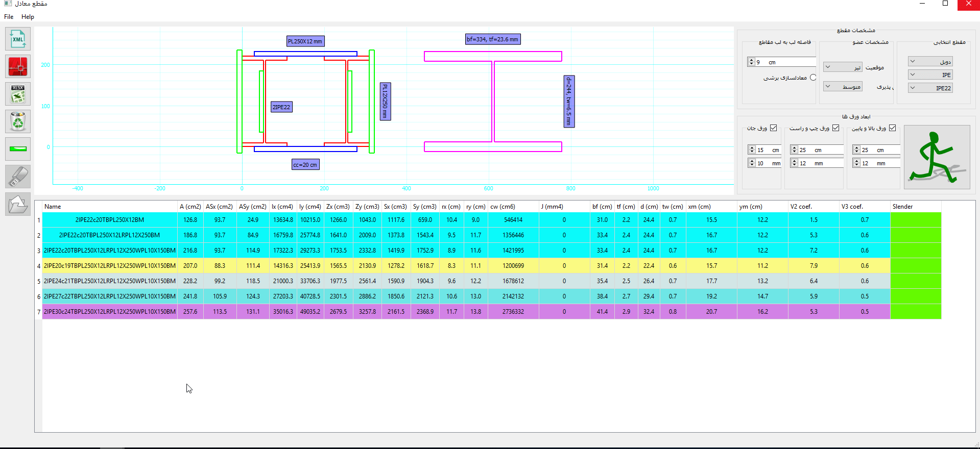Select the معادلسازی برشی radio button
The width and height of the screenshot is (980, 449).
[x=813, y=78]
